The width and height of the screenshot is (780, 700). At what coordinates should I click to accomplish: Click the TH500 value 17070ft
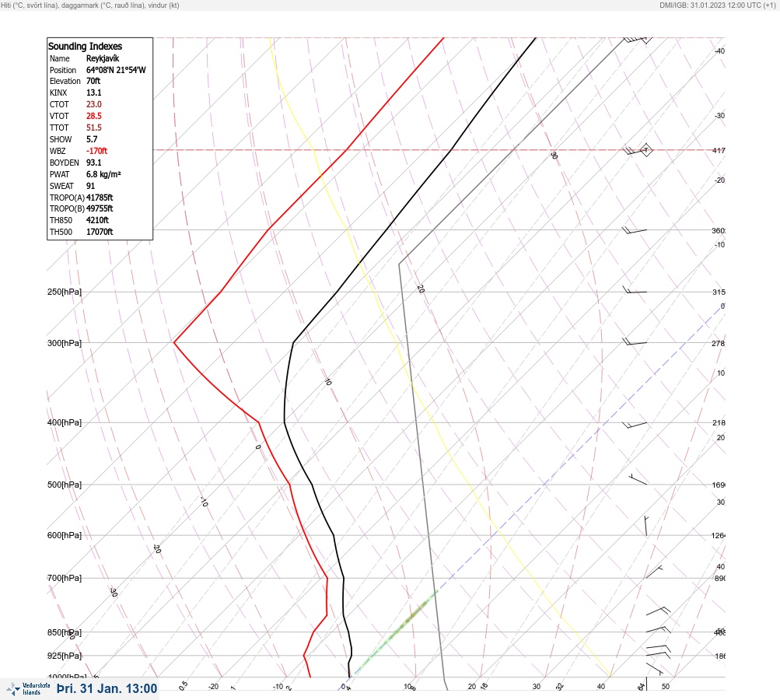[100, 232]
